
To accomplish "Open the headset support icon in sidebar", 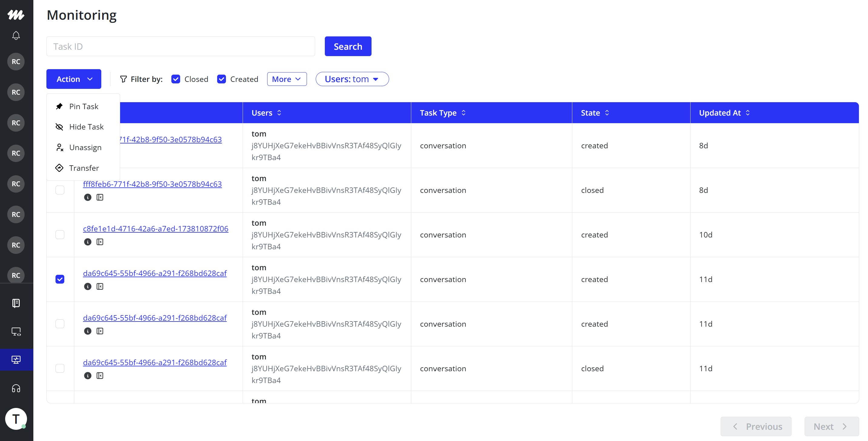I will point(16,389).
